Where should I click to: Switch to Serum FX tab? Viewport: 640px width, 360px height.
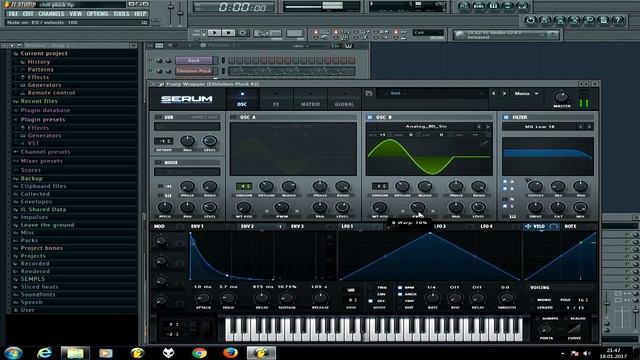[x=276, y=99]
